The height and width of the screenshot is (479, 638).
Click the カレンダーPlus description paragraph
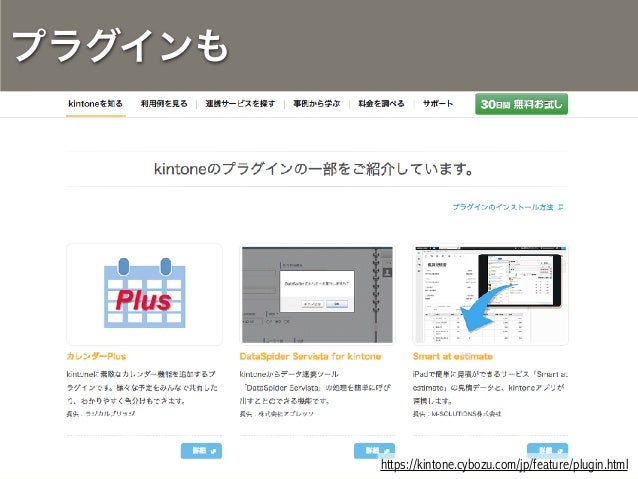tap(142, 387)
